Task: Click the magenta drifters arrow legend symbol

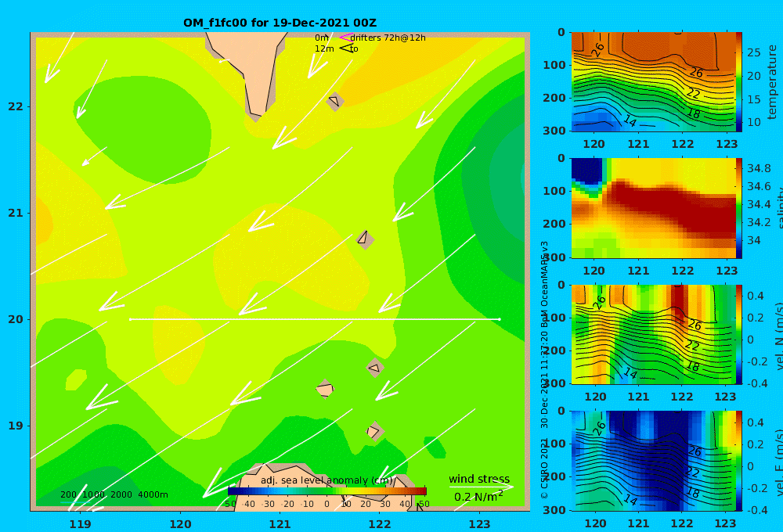Action: coord(345,38)
